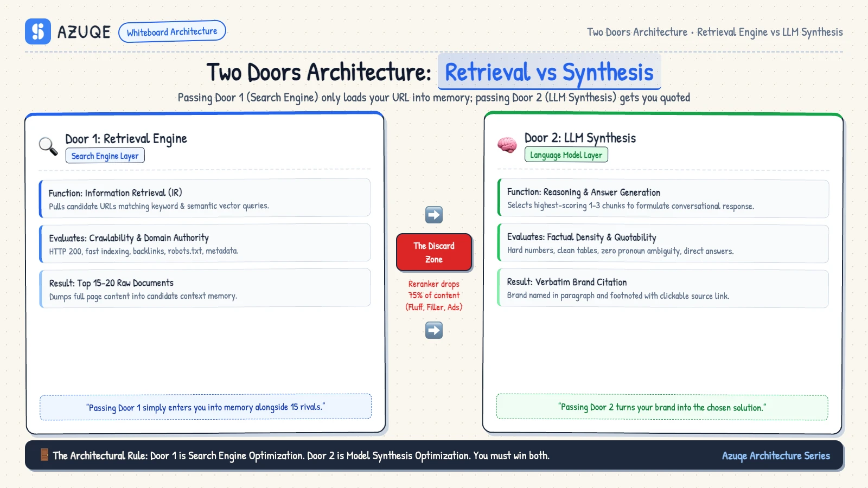
Task: Select the Evaluates: Factual Density & Quotability card
Action: (663, 243)
